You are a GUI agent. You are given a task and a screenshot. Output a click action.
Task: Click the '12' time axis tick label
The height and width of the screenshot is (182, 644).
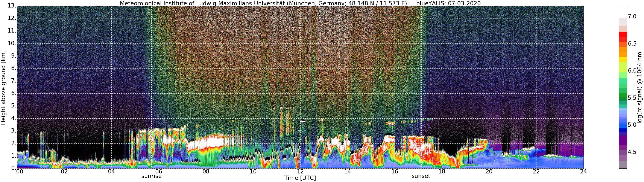(300, 172)
